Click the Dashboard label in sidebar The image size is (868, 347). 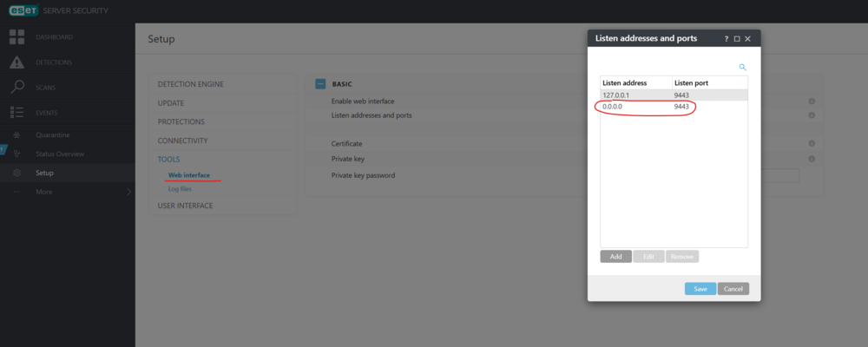(54, 37)
